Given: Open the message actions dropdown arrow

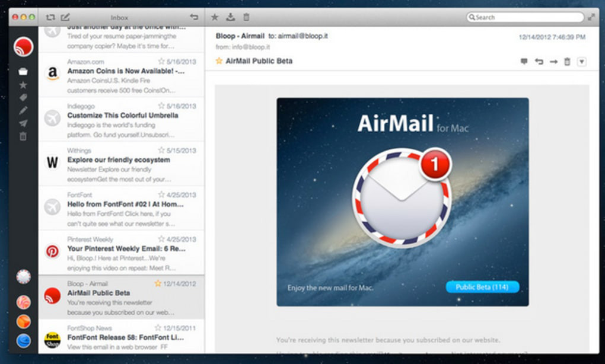Looking at the screenshot, I should (x=582, y=62).
